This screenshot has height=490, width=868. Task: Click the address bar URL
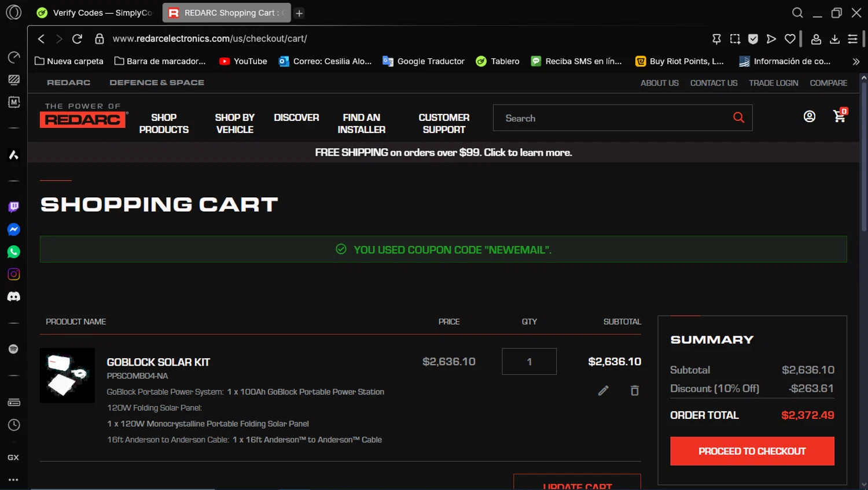[x=209, y=39]
